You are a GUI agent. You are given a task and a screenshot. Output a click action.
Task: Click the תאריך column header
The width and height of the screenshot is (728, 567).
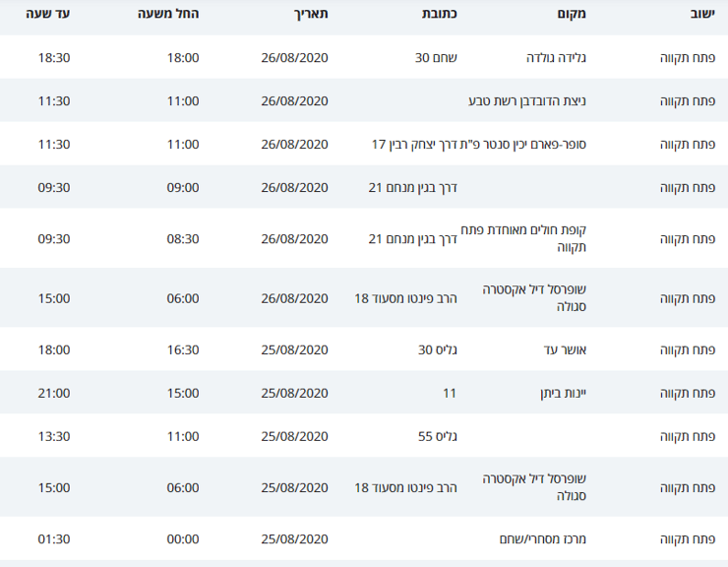(308, 16)
